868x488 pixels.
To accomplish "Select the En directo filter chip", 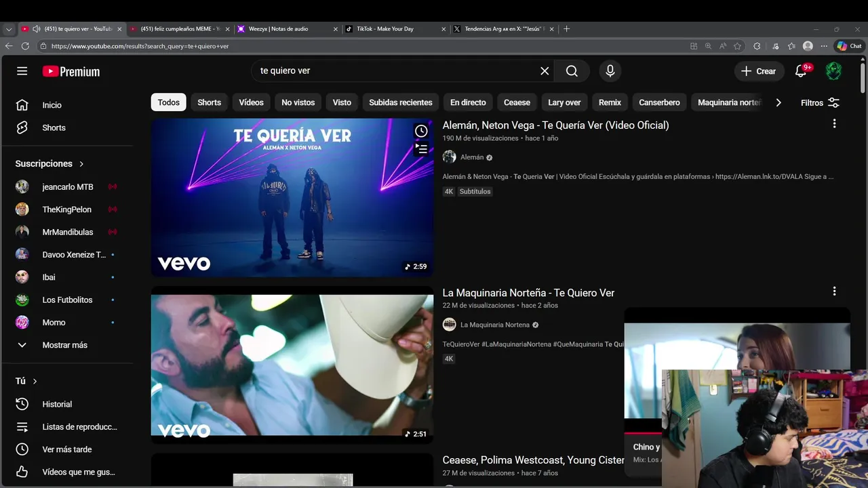I will coord(468,102).
